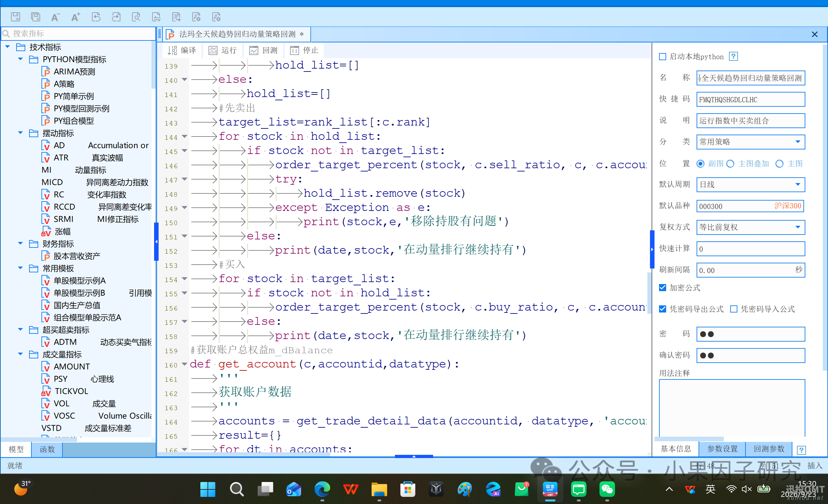Screen dimensions: 828x504
Task: Click the 默认品种 000300 field
Action: click(x=751, y=206)
